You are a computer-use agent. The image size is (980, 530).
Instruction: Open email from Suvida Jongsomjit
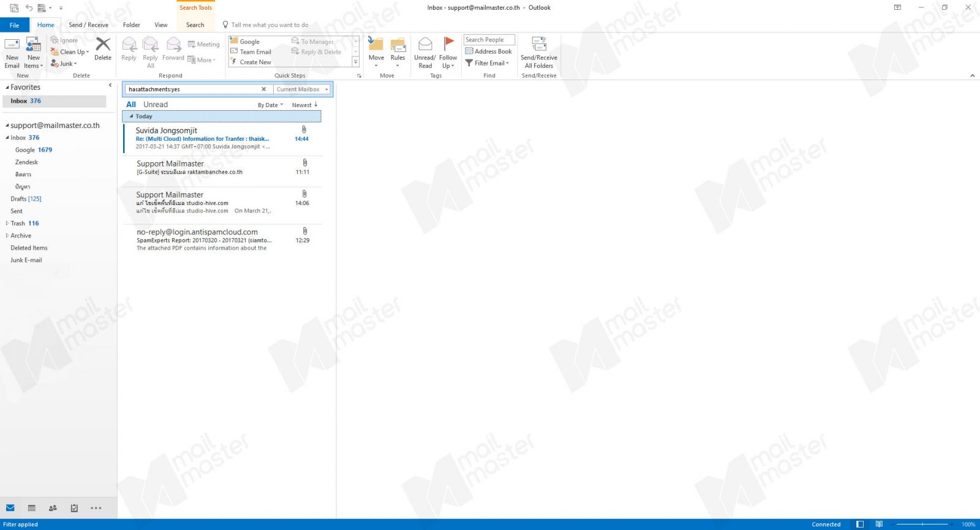pos(222,138)
